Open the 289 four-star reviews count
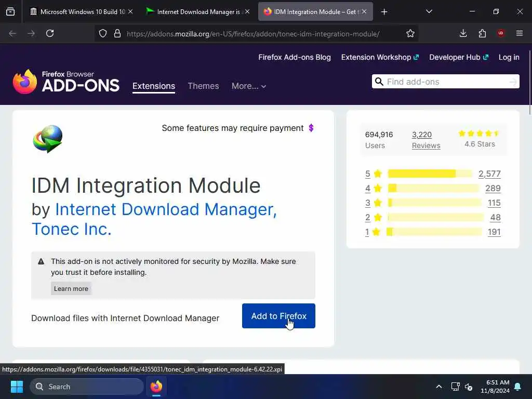 [493, 188]
